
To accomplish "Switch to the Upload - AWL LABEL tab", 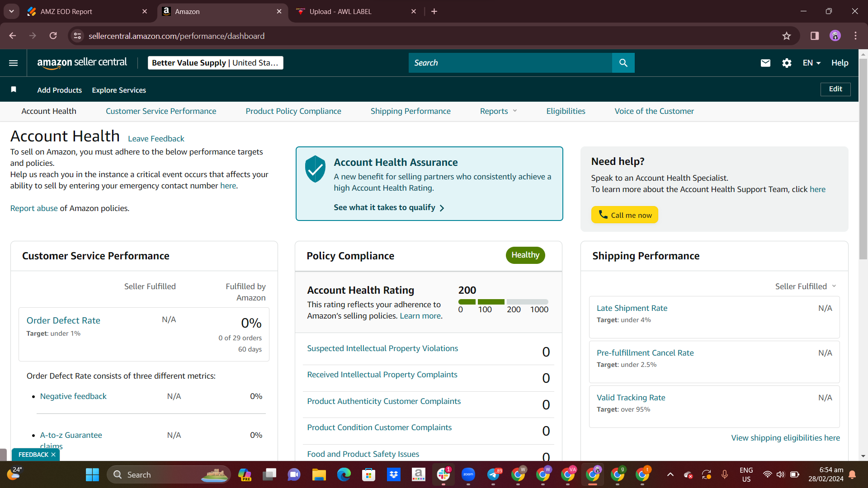I will [x=356, y=11].
